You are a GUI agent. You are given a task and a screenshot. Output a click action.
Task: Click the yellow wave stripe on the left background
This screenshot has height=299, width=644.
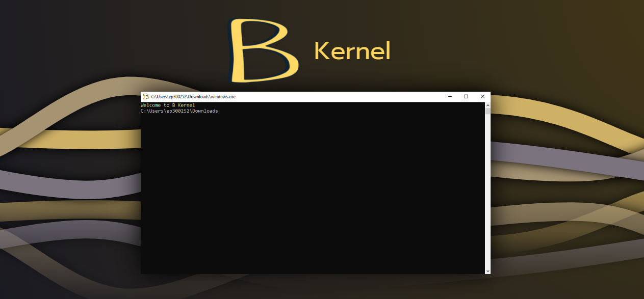pos(76,138)
